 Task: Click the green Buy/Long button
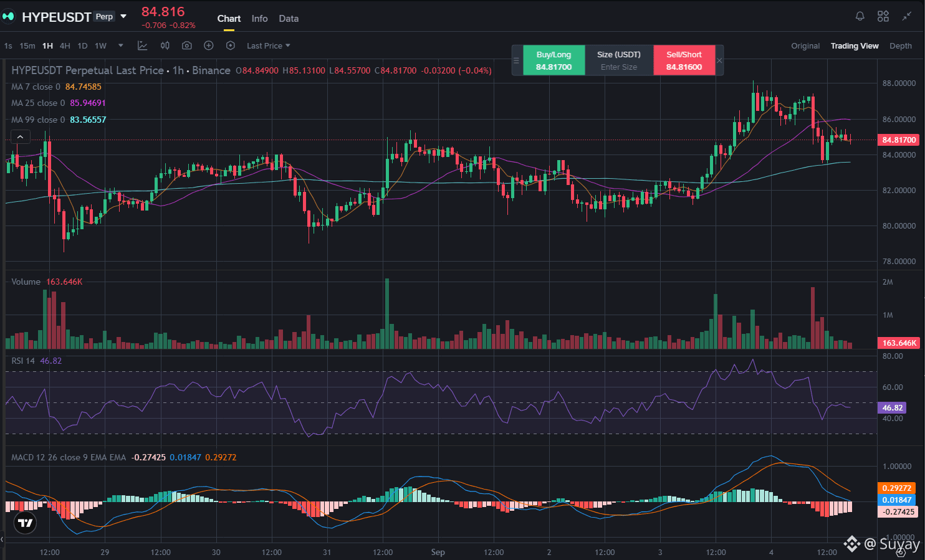click(x=554, y=60)
